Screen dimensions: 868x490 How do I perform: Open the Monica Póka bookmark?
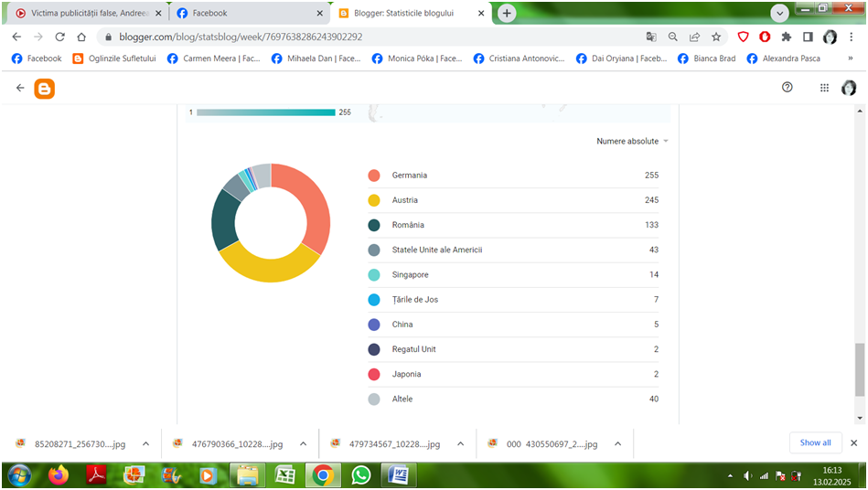pos(417,59)
